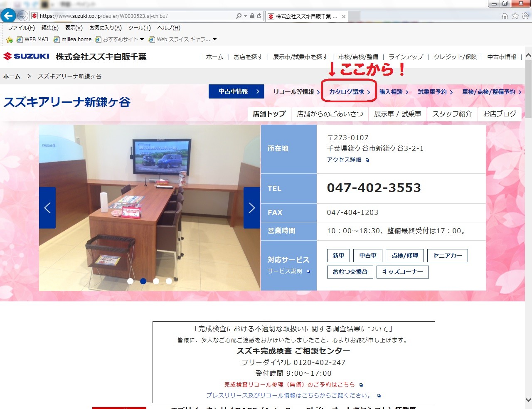Open the IE Home icon
This screenshot has height=409, width=532.
[x=505, y=16]
